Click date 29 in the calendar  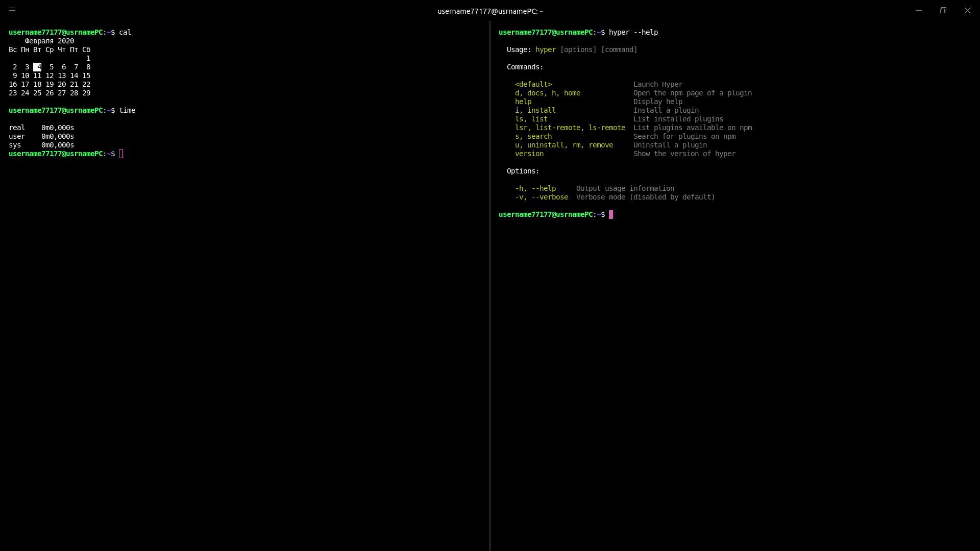(86, 93)
